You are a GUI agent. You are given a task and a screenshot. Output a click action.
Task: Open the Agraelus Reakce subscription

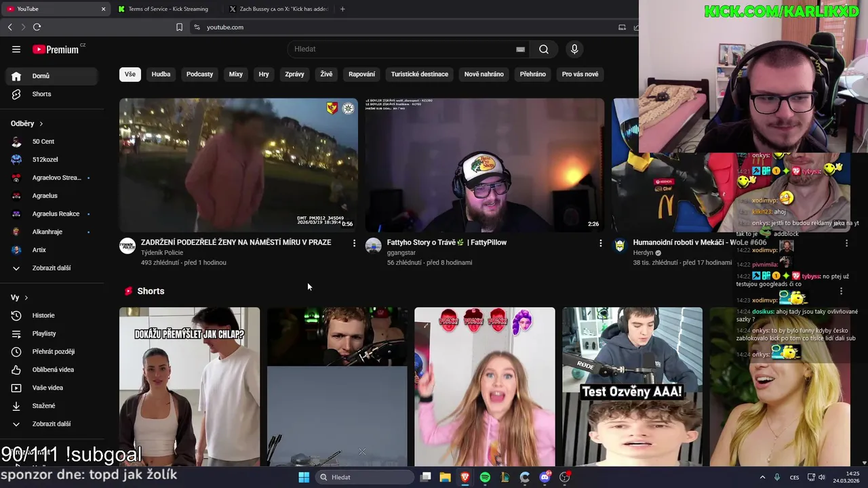coord(52,213)
